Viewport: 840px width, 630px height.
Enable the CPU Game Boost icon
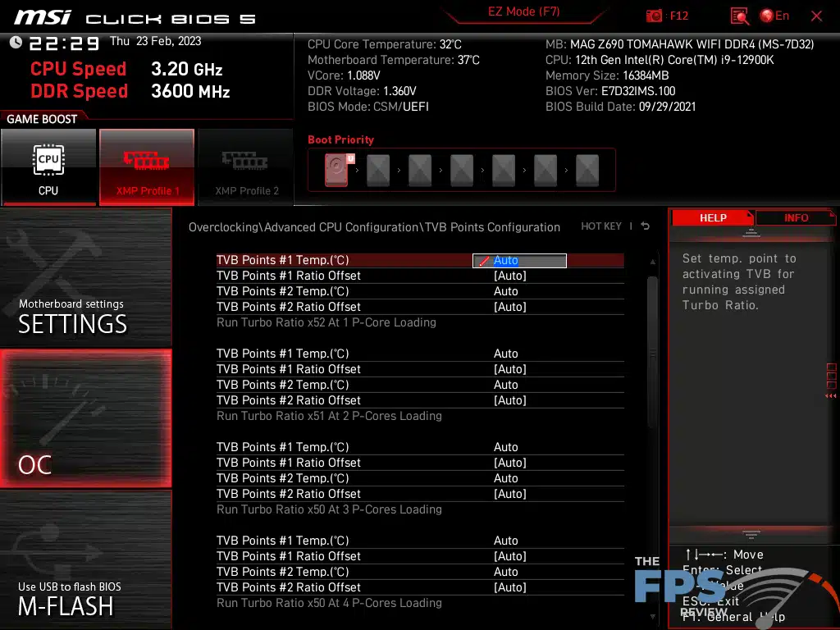48,167
